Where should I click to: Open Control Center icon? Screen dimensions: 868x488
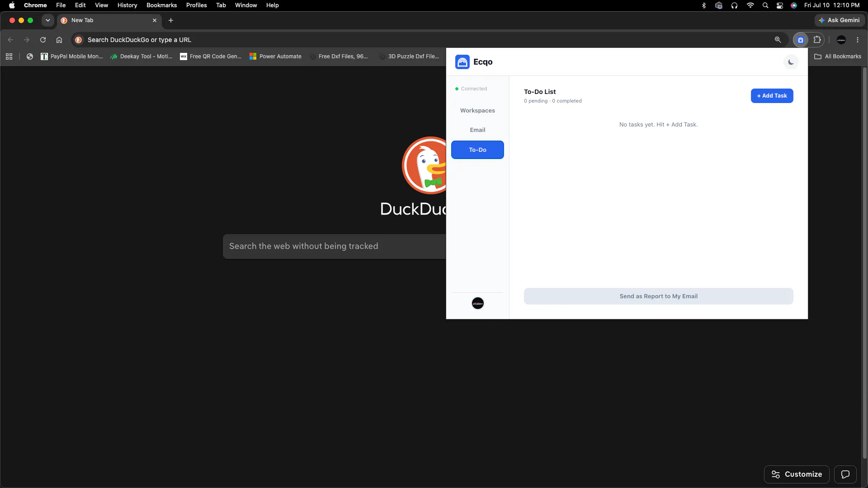click(780, 5)
